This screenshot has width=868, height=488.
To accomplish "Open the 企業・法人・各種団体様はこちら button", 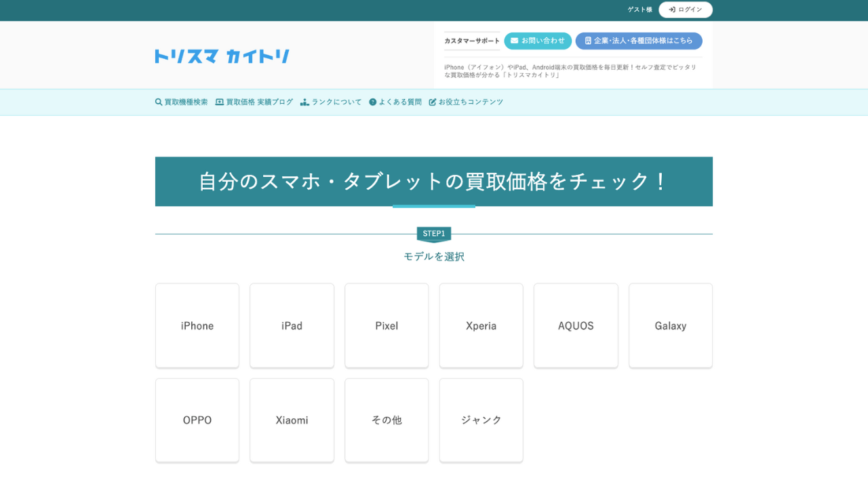I will pos(639,41).
